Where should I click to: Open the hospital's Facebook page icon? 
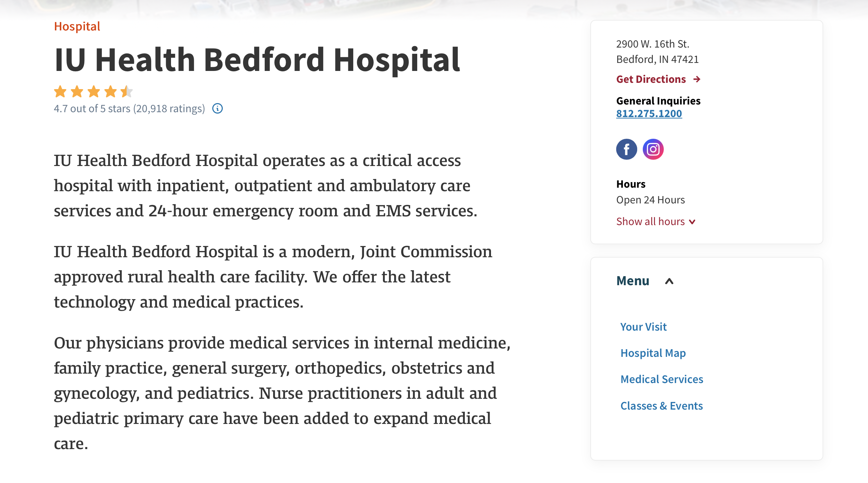626,149
